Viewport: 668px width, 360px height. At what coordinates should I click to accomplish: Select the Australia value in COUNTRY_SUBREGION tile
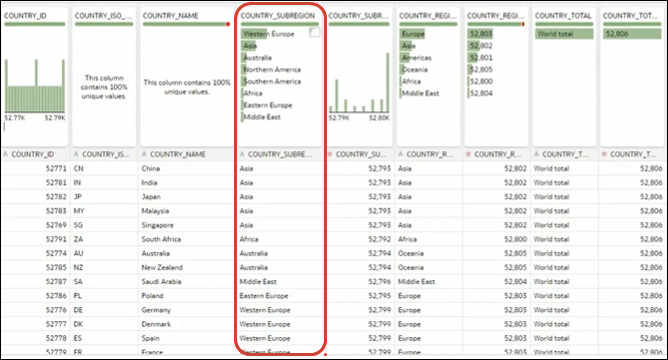257,58
